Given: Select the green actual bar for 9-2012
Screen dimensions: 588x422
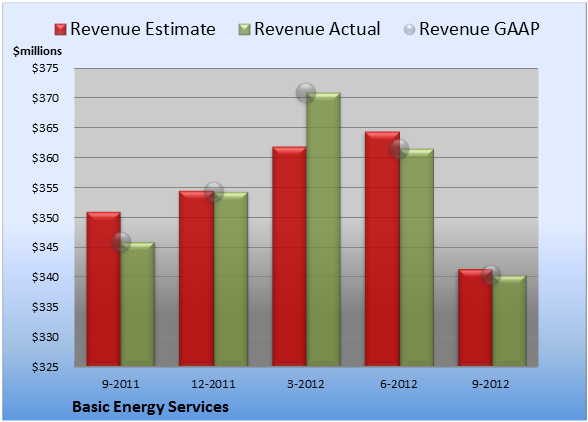Looking at the screenshot, I should pos(509,321).
